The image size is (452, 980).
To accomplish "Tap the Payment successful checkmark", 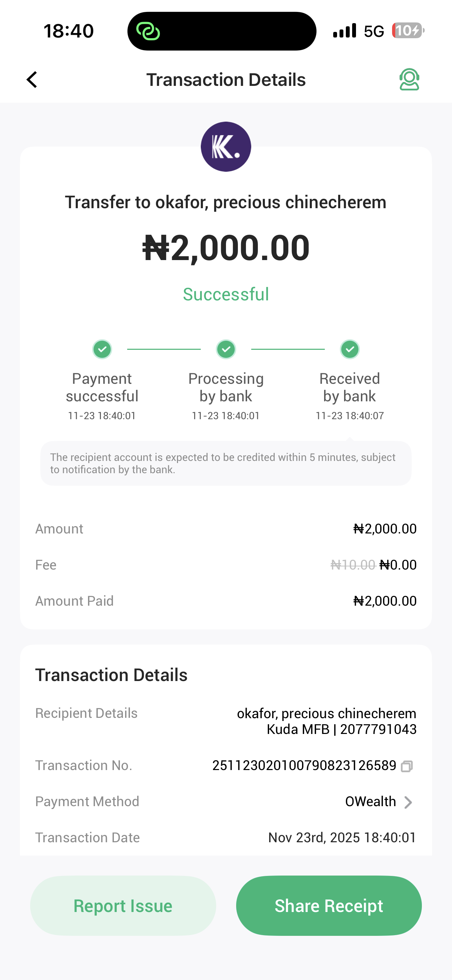I will click(x=102, y=349).
